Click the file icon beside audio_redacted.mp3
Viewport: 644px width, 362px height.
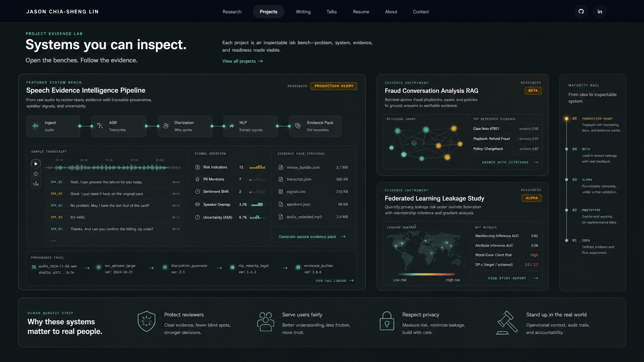pyautogui.click(x=281, y=217)
